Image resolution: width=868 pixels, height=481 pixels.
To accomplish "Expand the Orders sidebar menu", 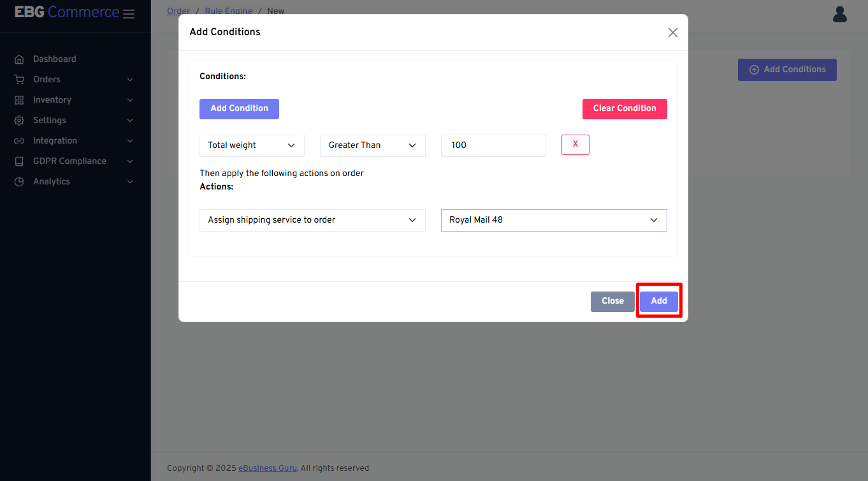I will tap(130, 80).
